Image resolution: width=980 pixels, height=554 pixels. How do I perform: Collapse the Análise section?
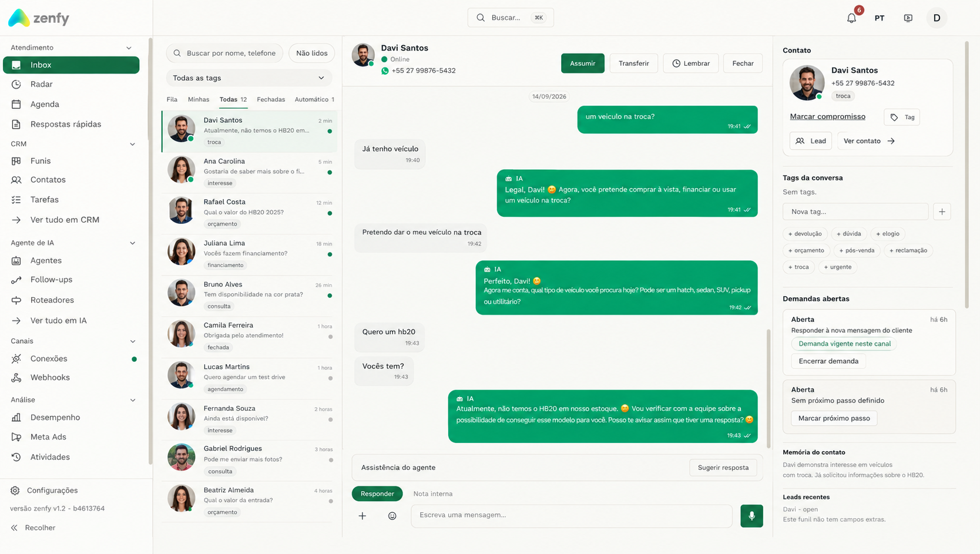coord(132,400)
